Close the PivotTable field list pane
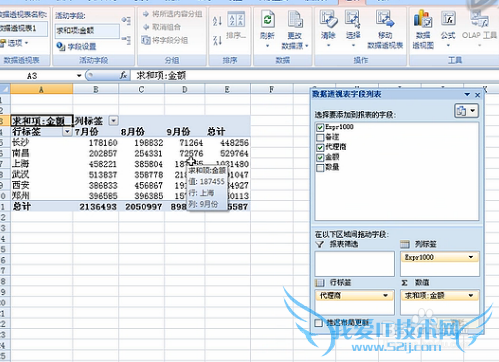499x362 pixels. pos(477,95)
